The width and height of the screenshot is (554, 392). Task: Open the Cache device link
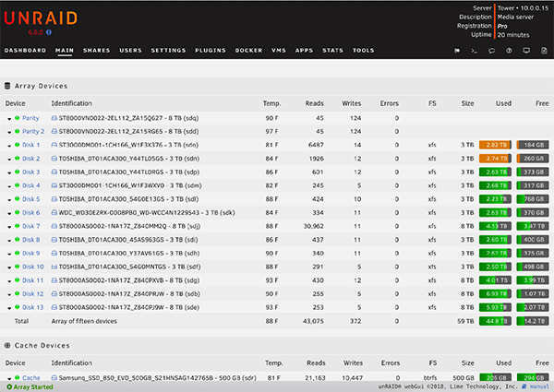point(31,377)
